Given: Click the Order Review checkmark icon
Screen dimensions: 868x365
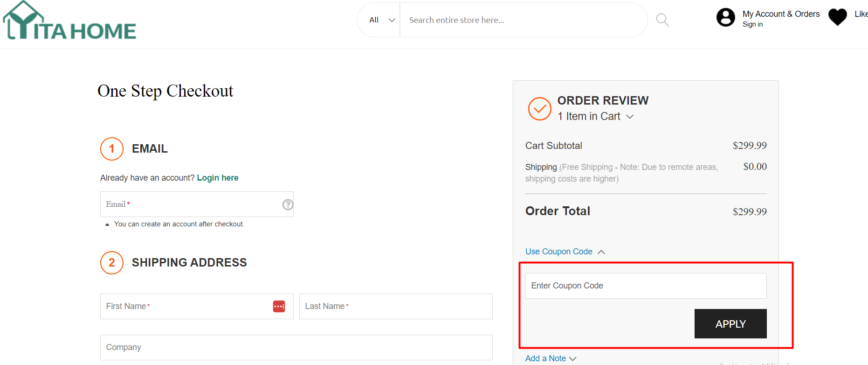Looking at the screenshot, I should [540, 109].
